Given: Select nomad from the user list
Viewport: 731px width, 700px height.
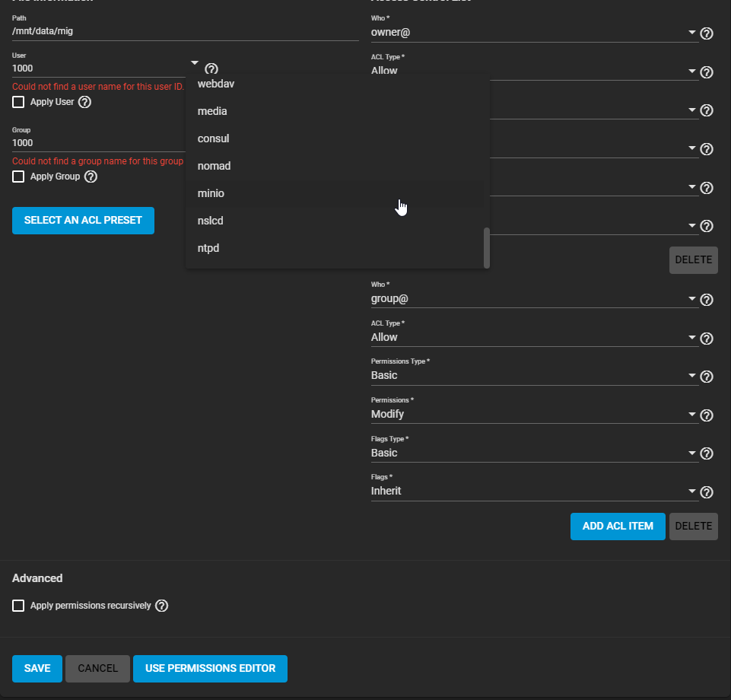Looking at the screenshot, I should (x=334, y=166).
